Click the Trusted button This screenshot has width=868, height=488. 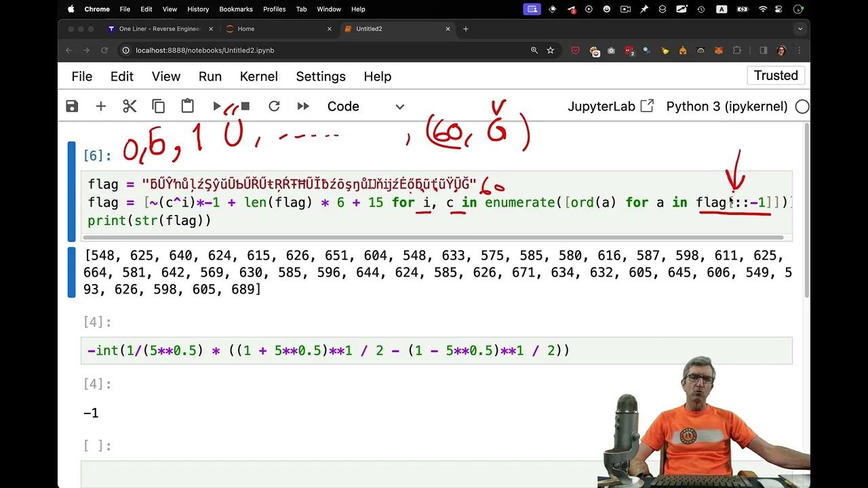pyautogui.click(x=775, y=75)
